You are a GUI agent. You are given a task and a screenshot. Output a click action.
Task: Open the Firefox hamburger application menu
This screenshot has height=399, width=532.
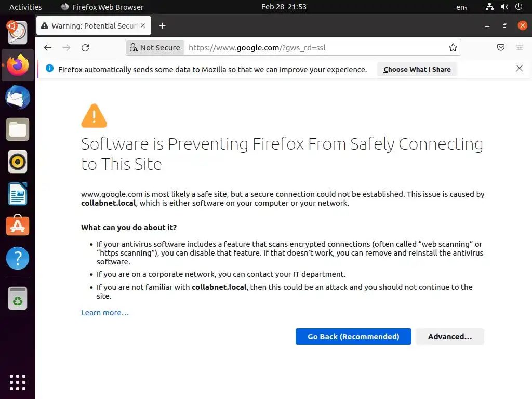[520, 48]
